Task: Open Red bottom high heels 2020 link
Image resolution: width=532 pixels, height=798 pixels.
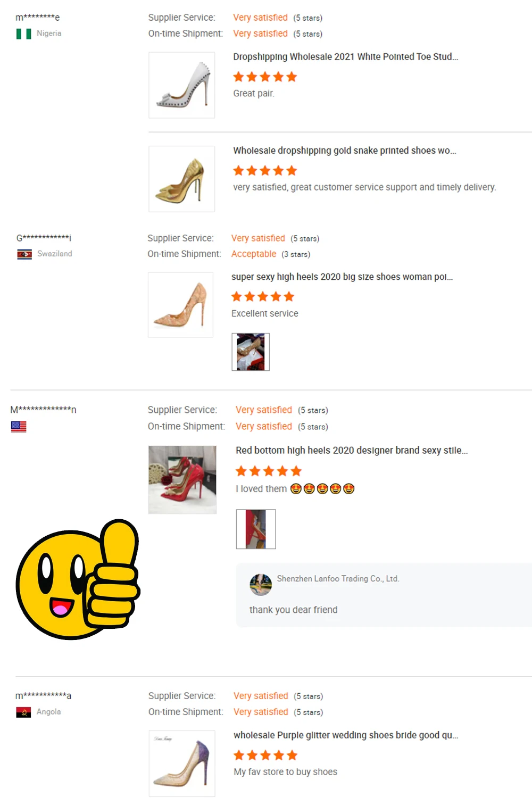Action: pos(352,450)
